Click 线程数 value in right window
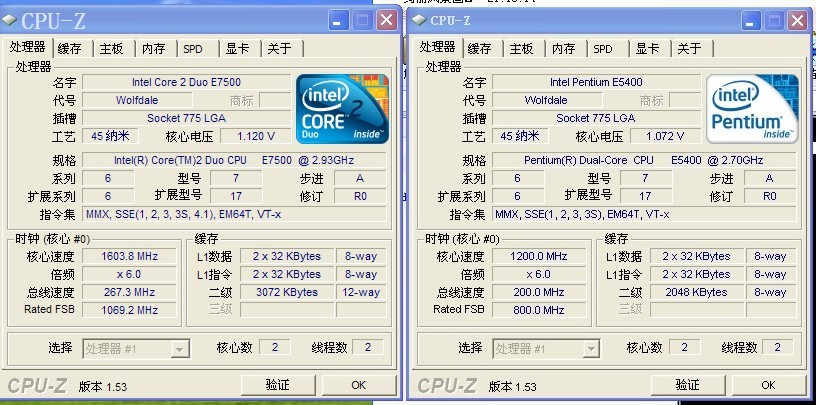This screenshot has width=816, height=405. (x=778, y=347)
